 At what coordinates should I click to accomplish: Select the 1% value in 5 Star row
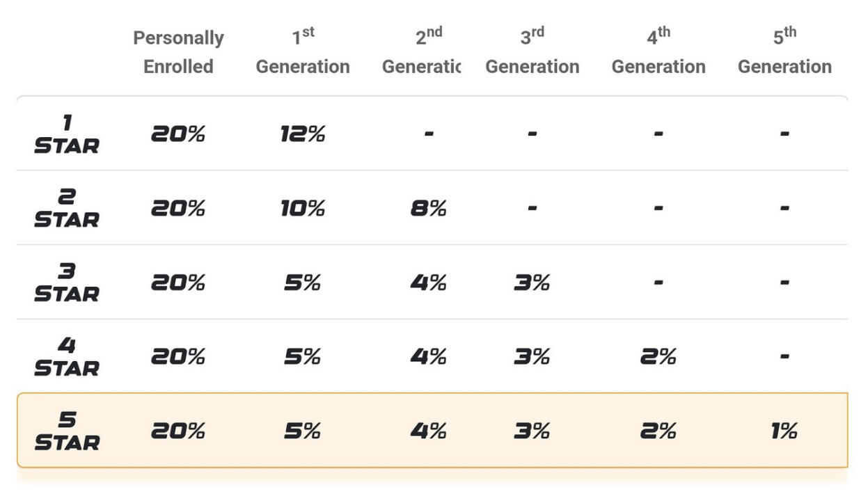pos(784,431)
